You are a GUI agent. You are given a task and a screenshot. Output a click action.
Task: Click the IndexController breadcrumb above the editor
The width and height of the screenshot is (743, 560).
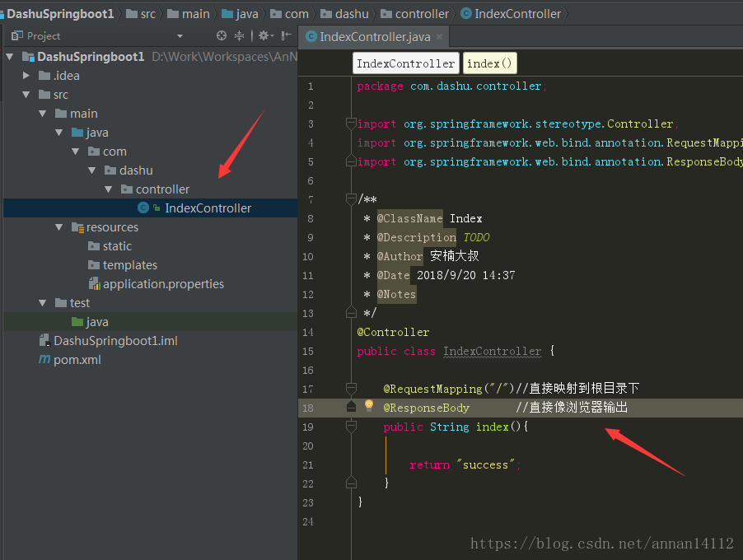[405, 63]
